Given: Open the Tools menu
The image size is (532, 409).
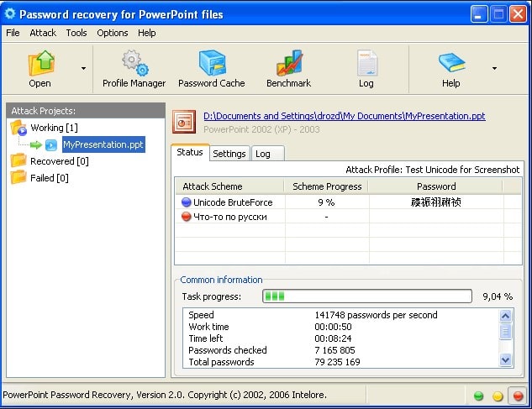Looking at the screenshot, I should point(76,33).
